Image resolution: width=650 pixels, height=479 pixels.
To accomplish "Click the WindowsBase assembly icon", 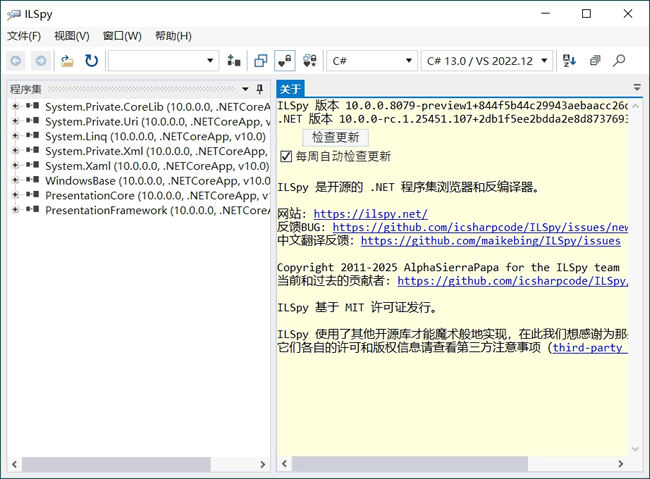I will (x=33, y=180).
